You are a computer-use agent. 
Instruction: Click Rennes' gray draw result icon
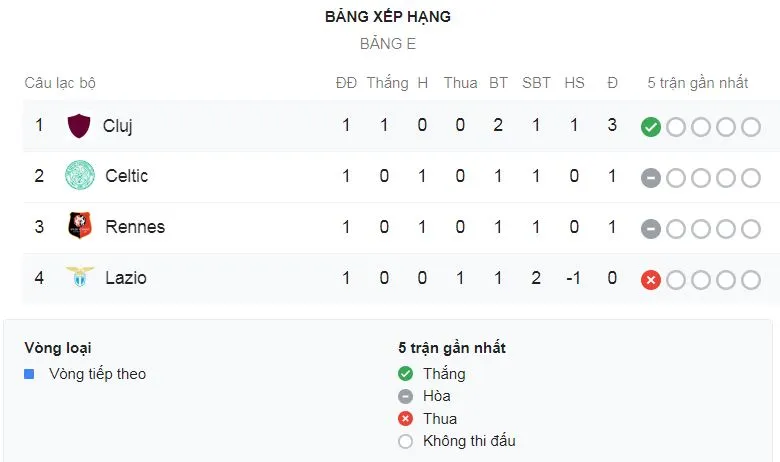651,228
